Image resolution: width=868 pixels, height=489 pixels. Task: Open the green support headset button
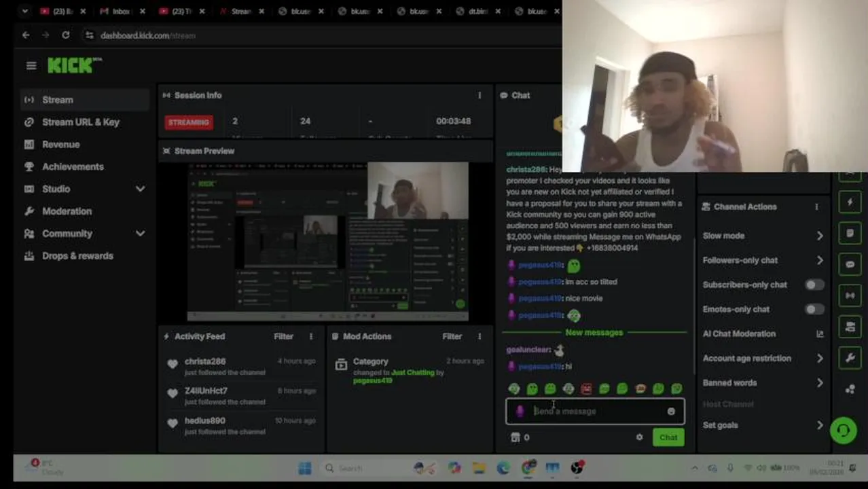(x=844, y=431)
